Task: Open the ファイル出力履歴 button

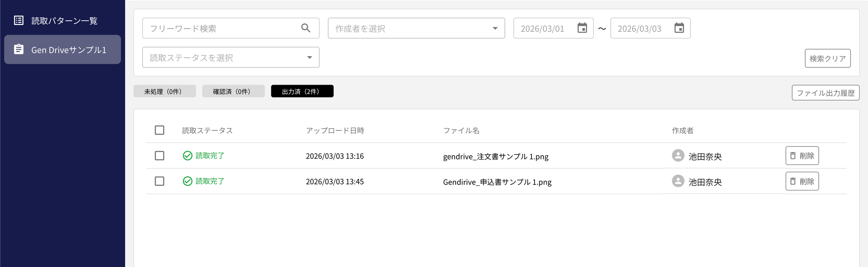Action: [825, 93]
